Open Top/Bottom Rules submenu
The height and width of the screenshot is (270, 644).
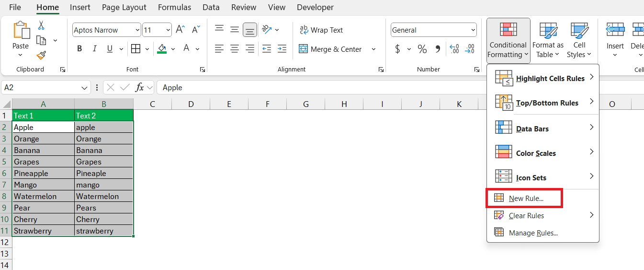click(x=543, y=103)
